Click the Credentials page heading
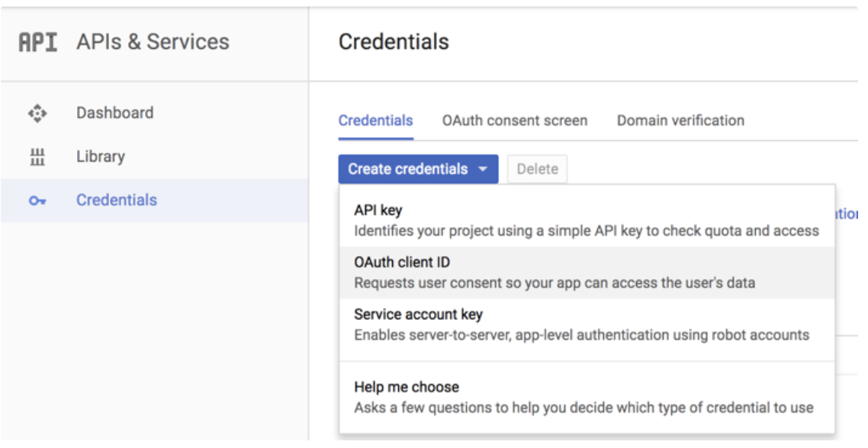Screen dimensions: 868x448 (394, 41)
